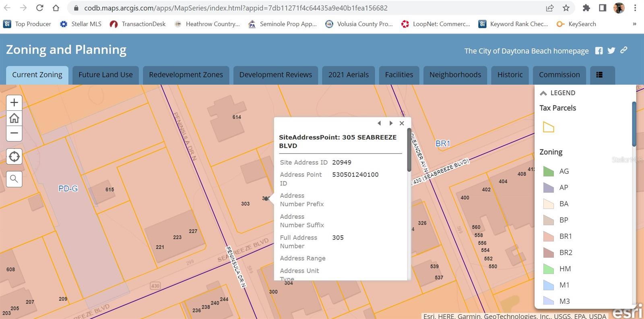This screenshot has height=319, width=644.
Task: Return map to default home extent
Action: pos(14,118)
